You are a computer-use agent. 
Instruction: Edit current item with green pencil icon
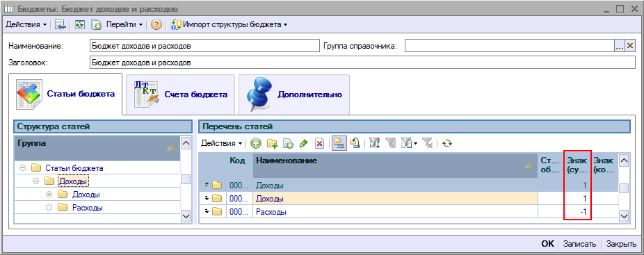pyautogui.click(x=304, y=143)
